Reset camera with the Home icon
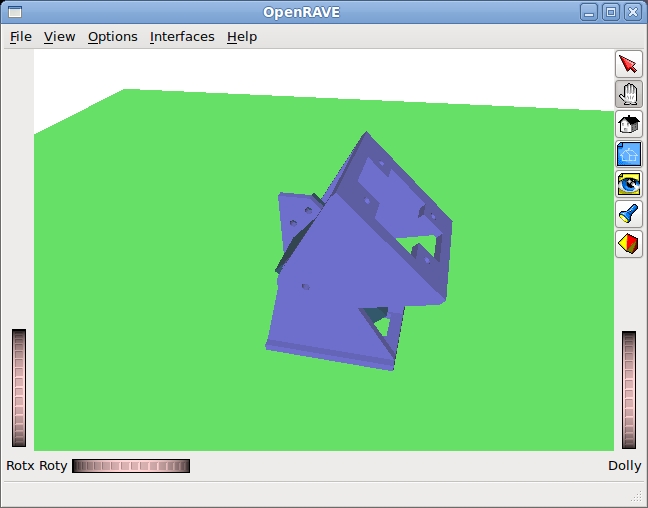This screenshot has width=648, height=508. pyautogui.click(x=629, y=124)
